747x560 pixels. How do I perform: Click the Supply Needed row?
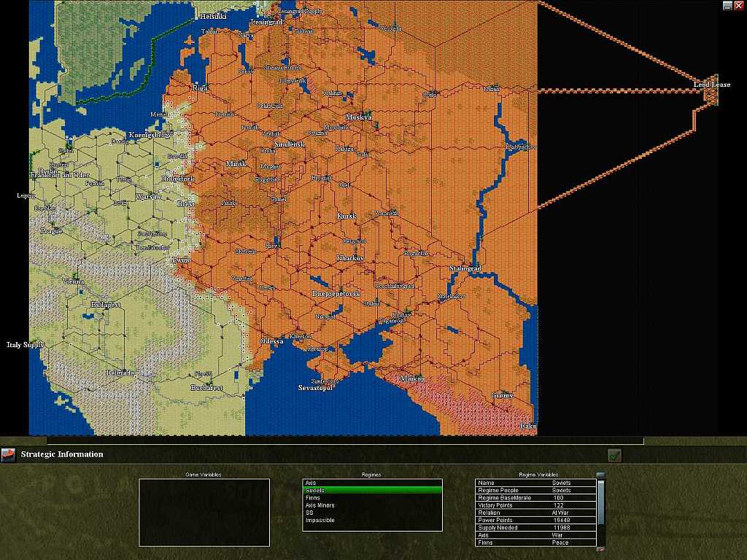(x=535, y=528)
